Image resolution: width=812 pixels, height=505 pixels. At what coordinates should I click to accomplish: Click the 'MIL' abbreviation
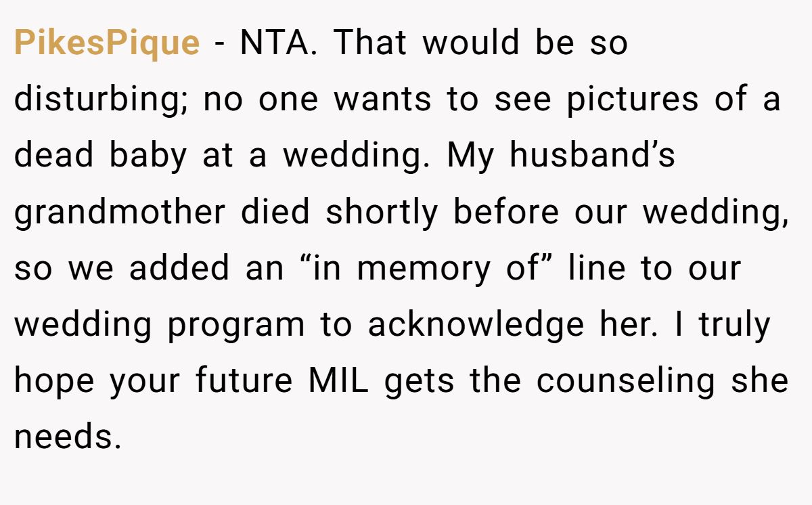tap(338, 382)
